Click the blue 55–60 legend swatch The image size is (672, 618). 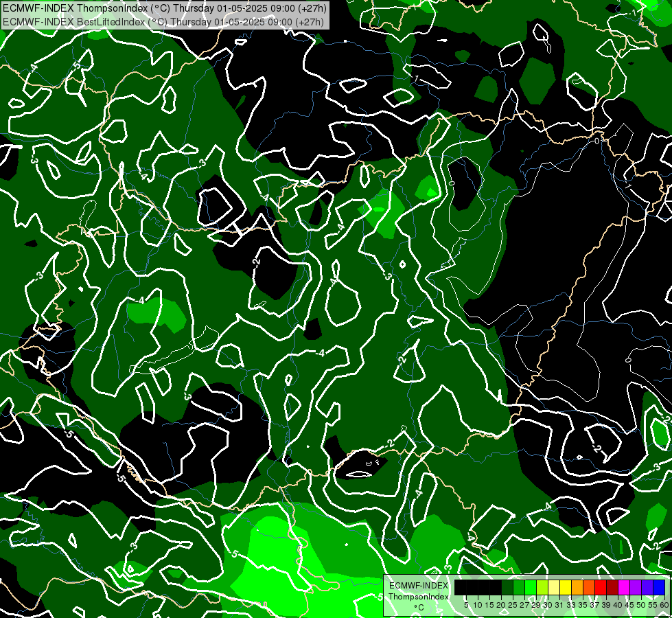coord(659,588)
